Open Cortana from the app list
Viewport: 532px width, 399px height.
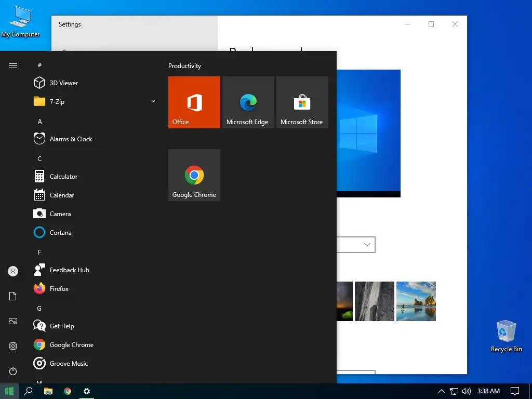pyautogui.click(x=94, y=232)
